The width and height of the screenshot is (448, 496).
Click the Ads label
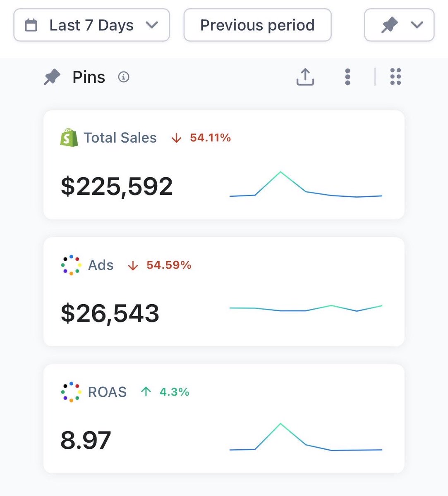pos(101,265)
